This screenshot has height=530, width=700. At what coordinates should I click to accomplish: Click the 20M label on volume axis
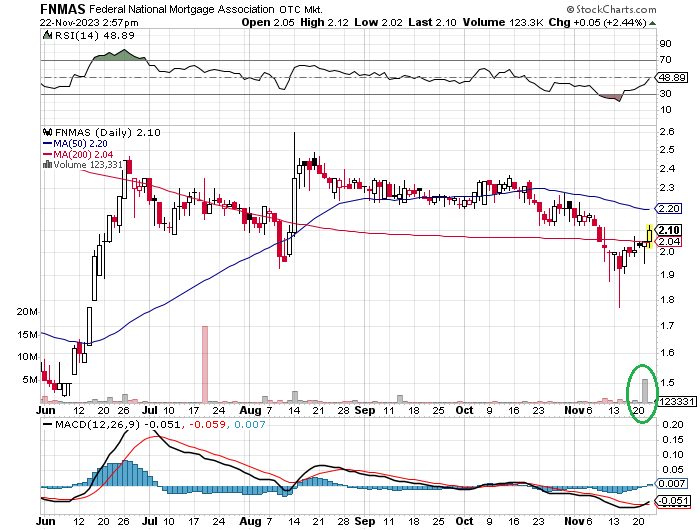pyautogui.click(x=27, y=312)
